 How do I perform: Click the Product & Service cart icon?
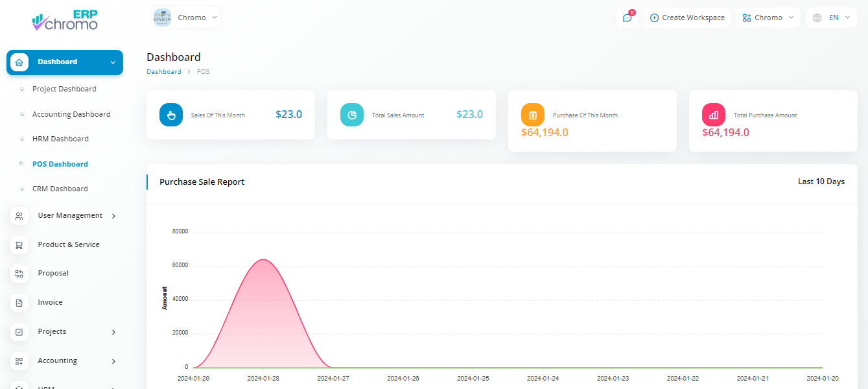click(19, 245)
